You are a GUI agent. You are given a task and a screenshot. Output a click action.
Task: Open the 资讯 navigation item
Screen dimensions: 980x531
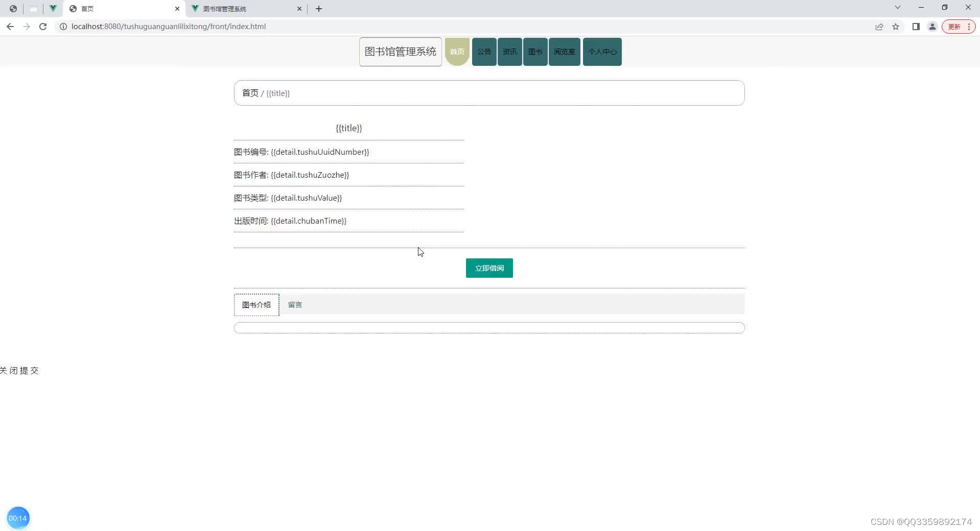[x=510, y=52]
